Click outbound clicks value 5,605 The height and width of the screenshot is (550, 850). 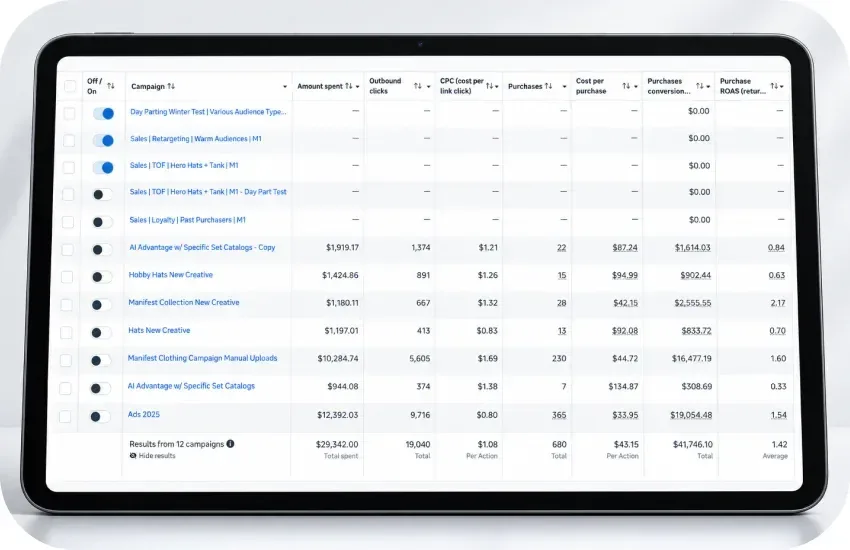click(x=420, y=359)
